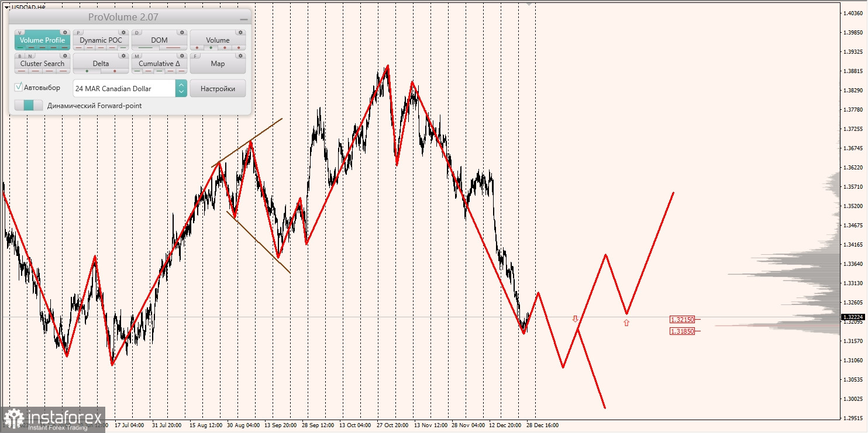Toggle the Dynamic POC indicator

coord(101,40)
